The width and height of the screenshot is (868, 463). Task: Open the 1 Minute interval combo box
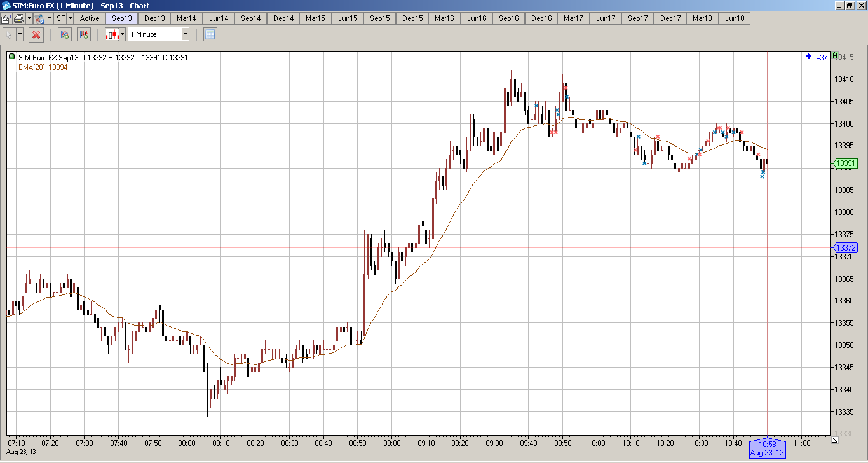(x=159, y=34)
